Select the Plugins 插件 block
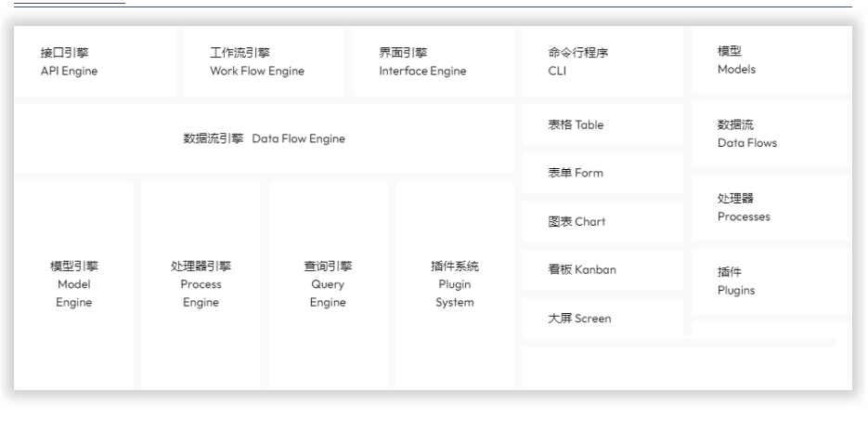The image size is (868, 431). pyautogui.click(x=771, y=281)
